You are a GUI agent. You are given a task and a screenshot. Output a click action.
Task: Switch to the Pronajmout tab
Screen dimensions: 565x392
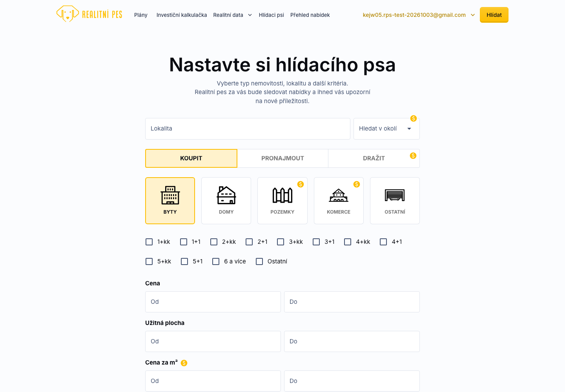coord(282,158)
